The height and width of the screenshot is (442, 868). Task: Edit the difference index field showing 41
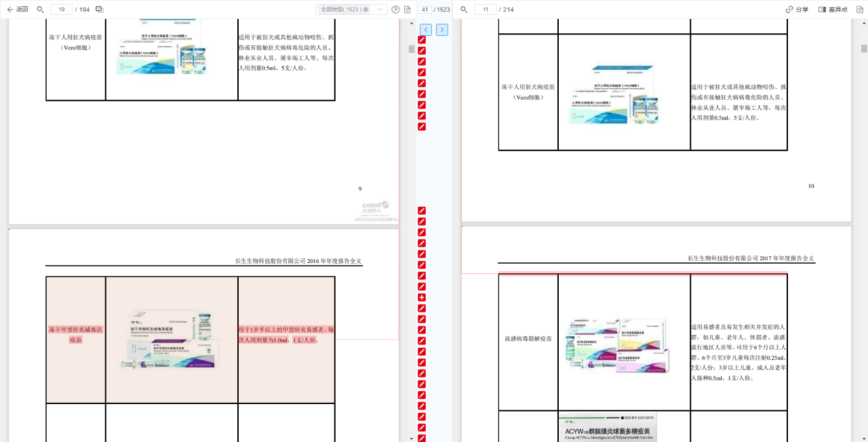coord(425,9)
